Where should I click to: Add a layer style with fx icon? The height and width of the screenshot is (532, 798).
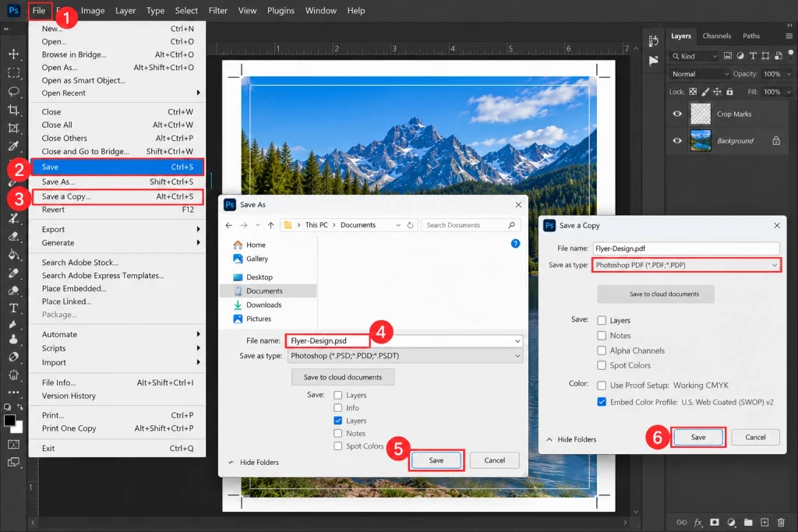(698, 523)
